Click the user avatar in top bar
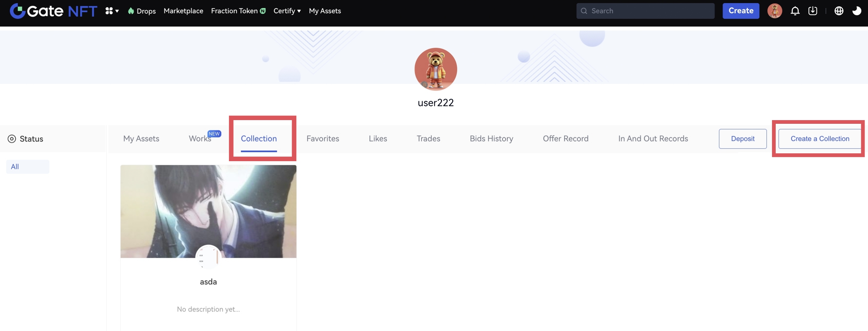Screen dimensions: 868x331 tap(774, 11)
